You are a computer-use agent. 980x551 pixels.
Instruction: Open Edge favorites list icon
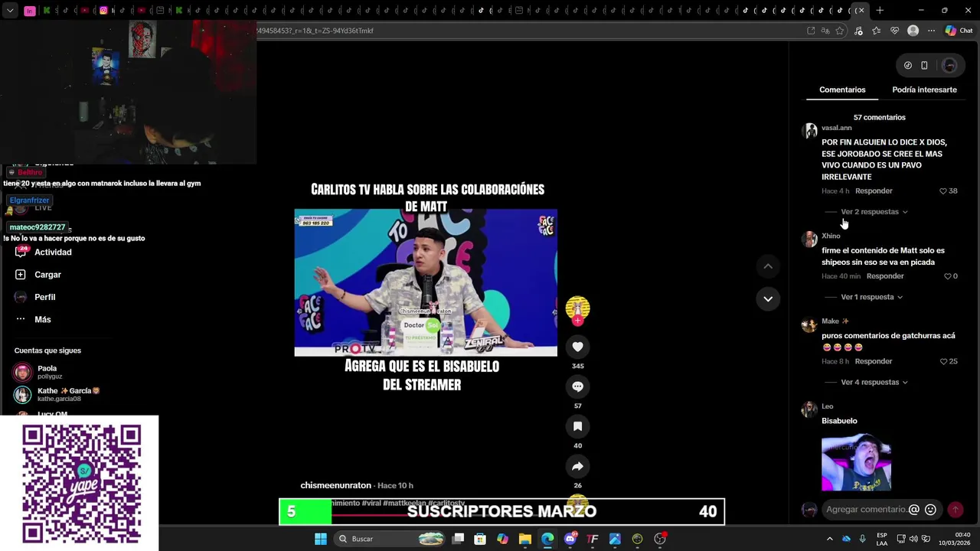pos(876,31)
